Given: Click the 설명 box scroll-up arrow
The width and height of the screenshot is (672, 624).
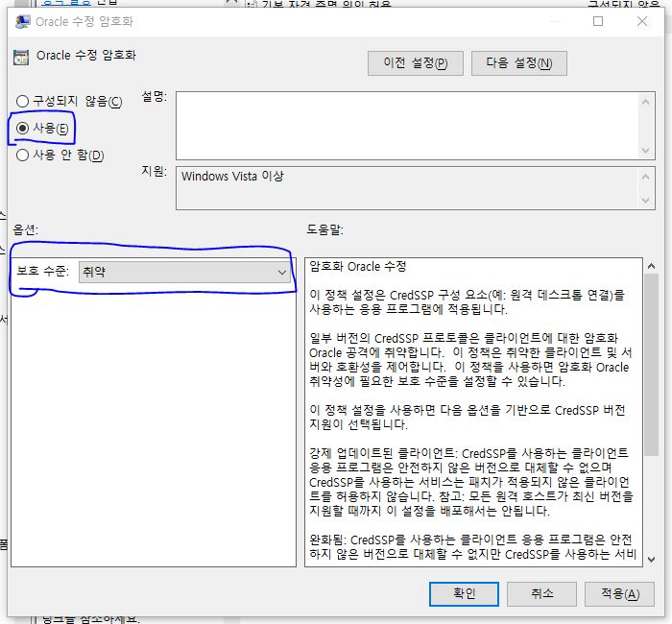Looking at the screenshot, I should [x=646, y=102].
